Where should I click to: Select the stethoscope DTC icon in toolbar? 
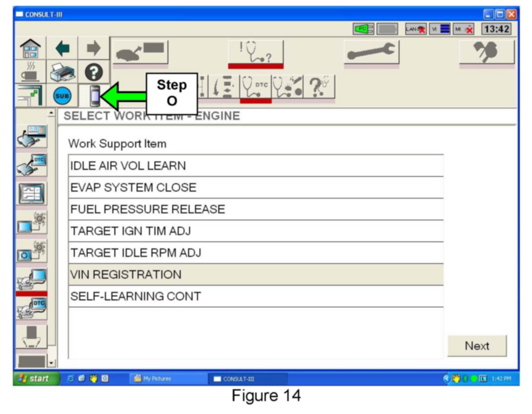(x=255, y=87)
